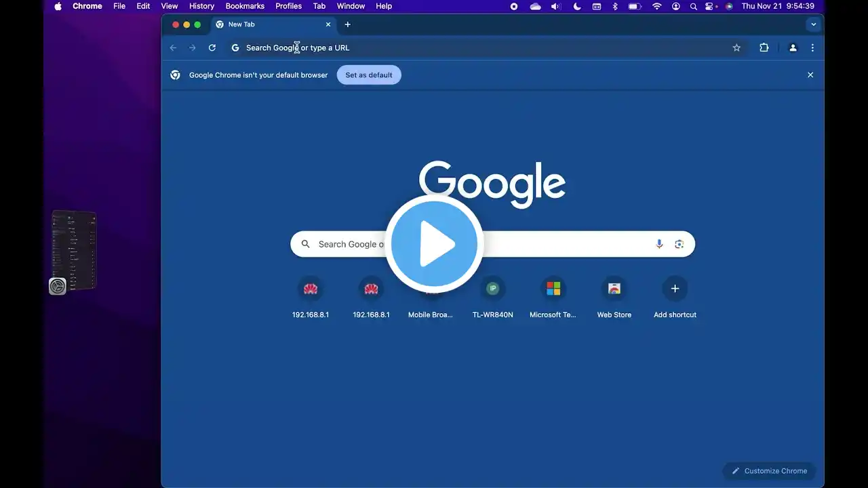This screenshot has width=868, height=488.
Task: Click the Siri icon in menu bar
Action: 729,6
